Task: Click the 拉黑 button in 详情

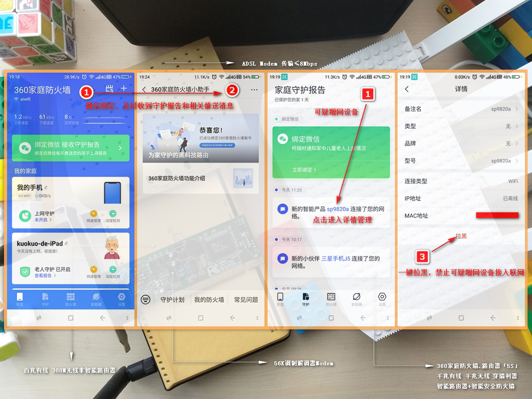Action: [461, 236]
